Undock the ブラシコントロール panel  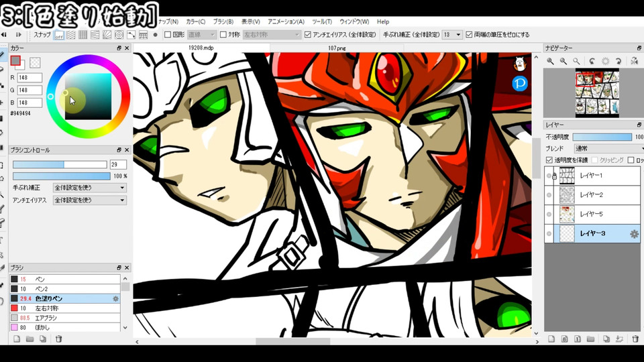(119, 150)
